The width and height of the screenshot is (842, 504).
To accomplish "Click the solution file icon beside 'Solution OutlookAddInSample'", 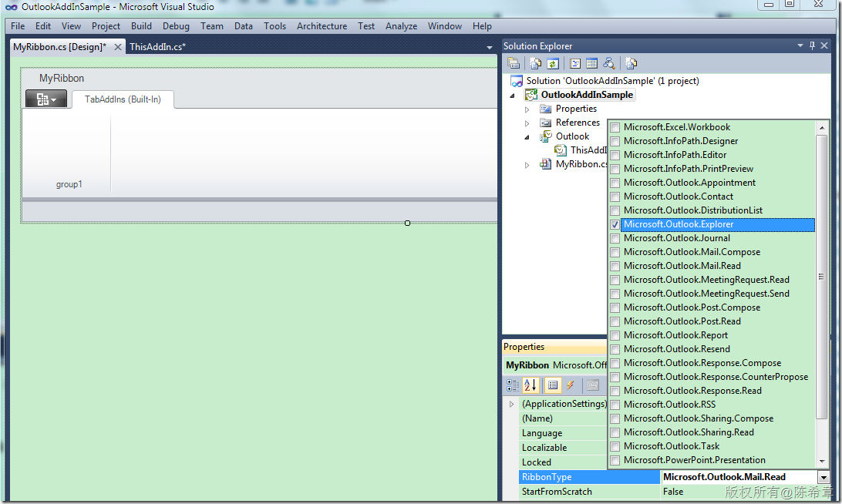I will tap(517, 81).
